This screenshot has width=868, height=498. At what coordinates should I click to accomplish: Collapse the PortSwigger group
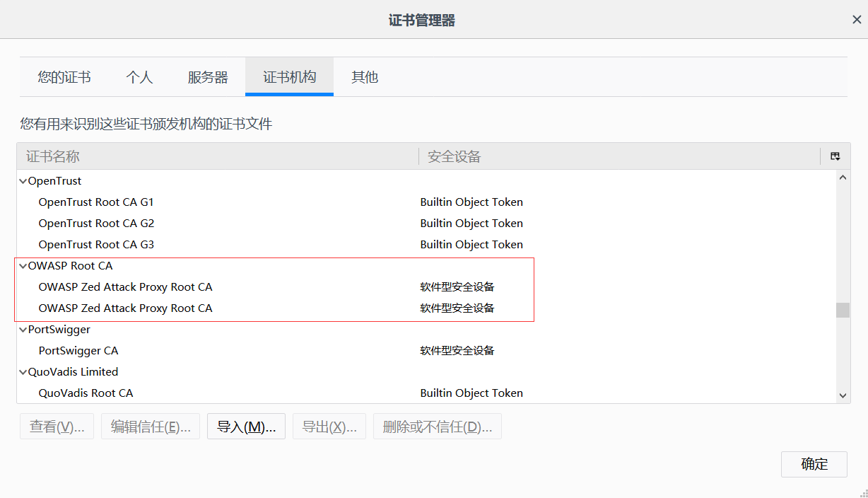coord(23,330)
